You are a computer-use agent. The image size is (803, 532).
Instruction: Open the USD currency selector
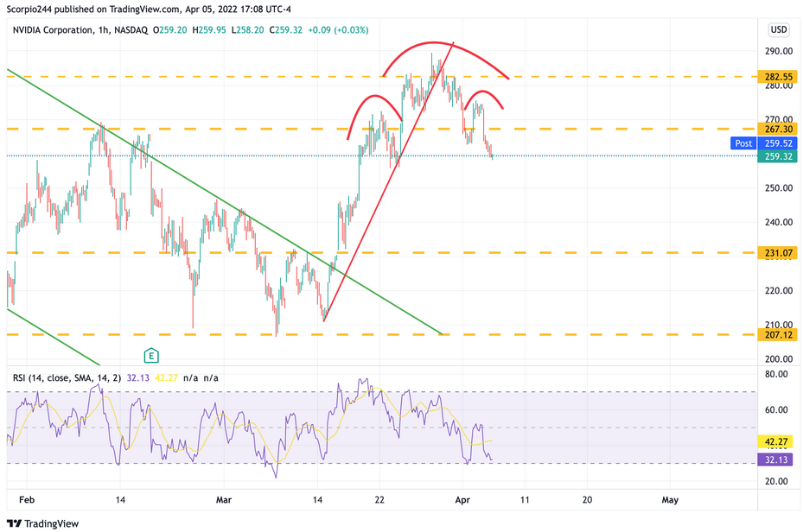pyautogui.click(x=779, y=29)
